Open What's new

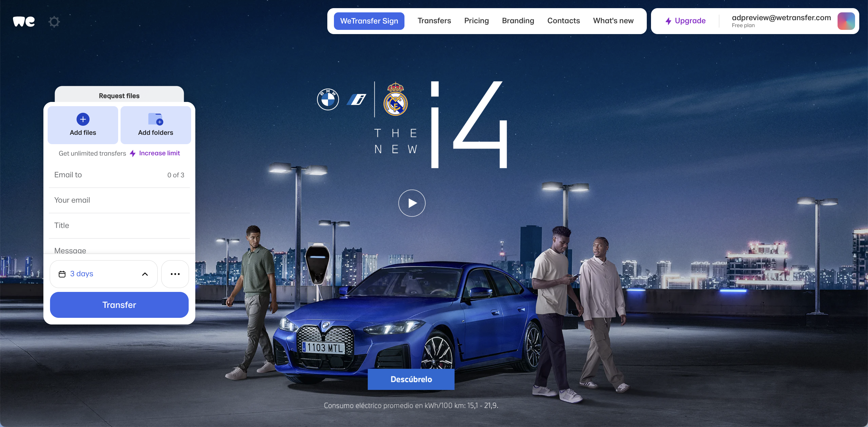(613, 21)
